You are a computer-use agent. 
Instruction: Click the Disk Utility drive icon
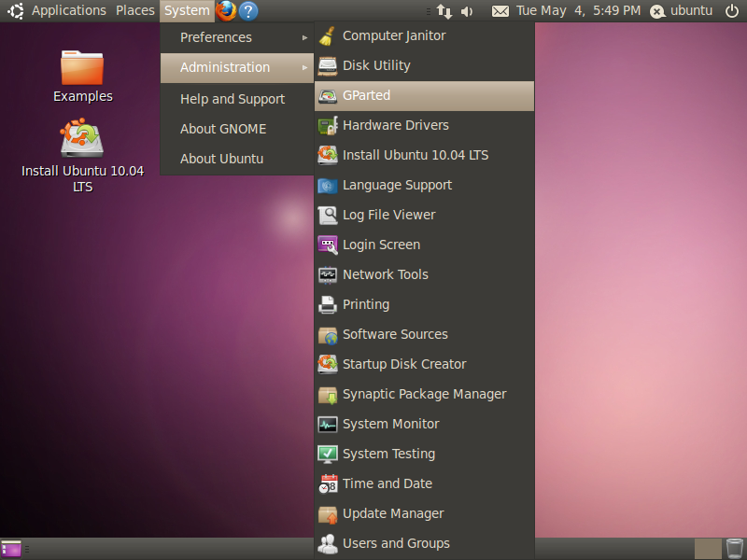pyautogui.click(x=328, y=65)
